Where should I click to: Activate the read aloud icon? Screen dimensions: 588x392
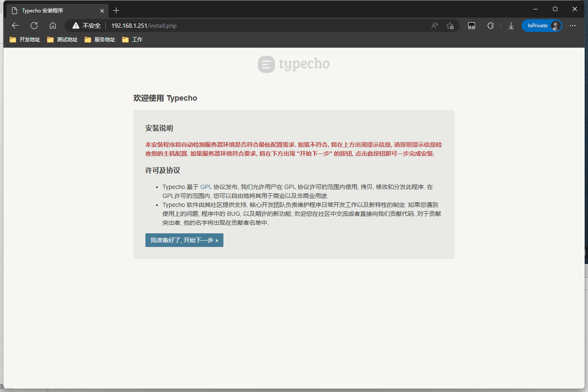pyautogui.click(x=434, y=26)
